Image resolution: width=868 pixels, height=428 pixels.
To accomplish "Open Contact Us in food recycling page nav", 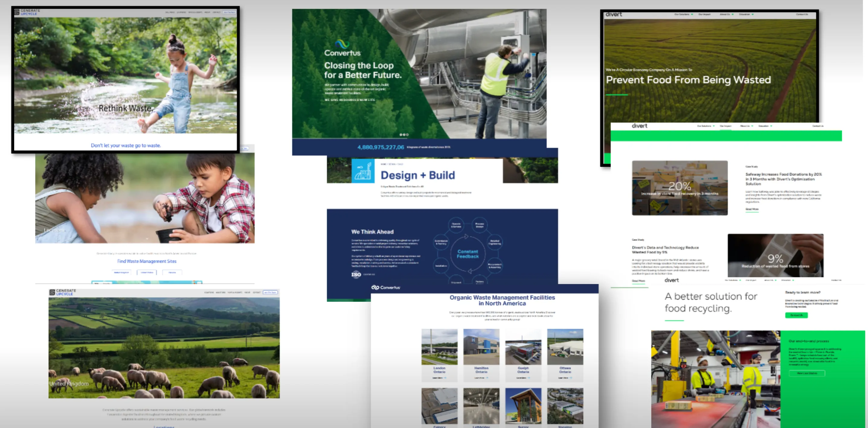I will click(836, 280).
